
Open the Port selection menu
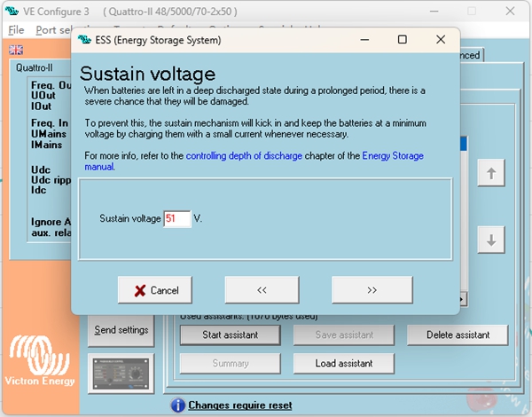53,30
